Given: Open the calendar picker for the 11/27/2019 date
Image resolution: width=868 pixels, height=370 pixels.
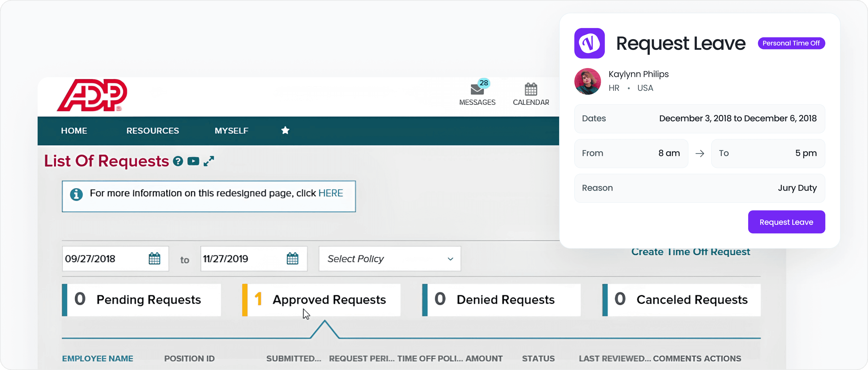Looking at the screenshot, I should click(292, 259).
